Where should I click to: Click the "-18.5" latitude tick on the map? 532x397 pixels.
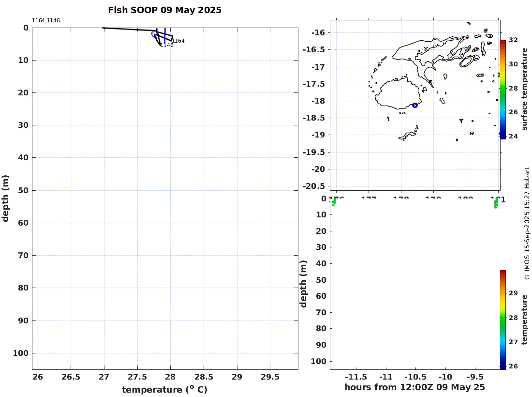pos(314,118)
